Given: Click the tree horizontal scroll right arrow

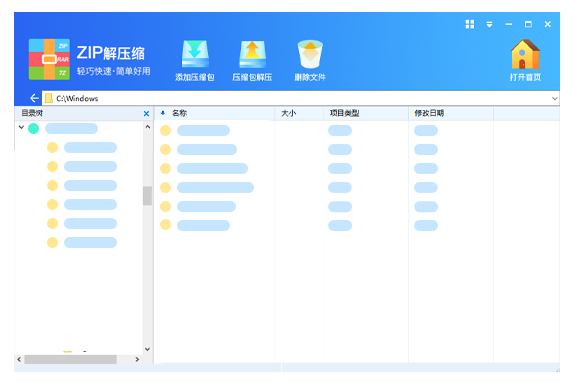Looking at the screenshot, I should (137, 359).
